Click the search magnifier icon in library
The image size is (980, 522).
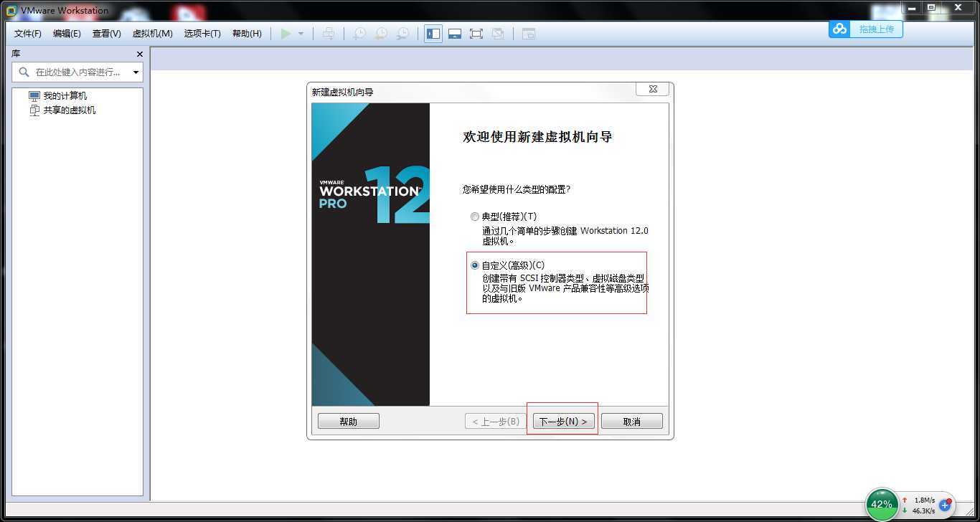pos(24,72)
